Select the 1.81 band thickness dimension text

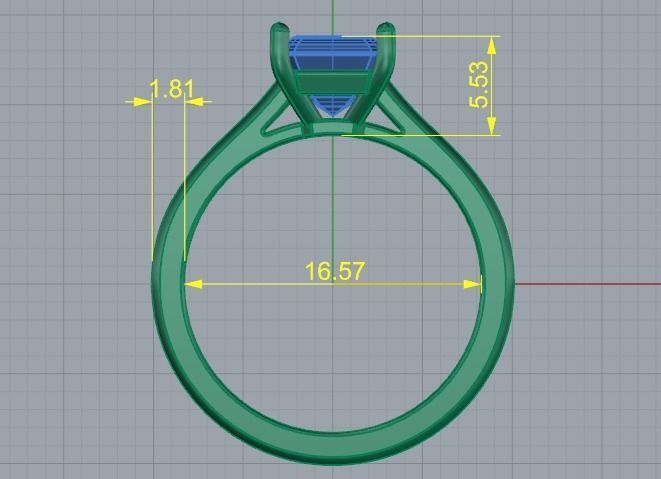(172, 89)
